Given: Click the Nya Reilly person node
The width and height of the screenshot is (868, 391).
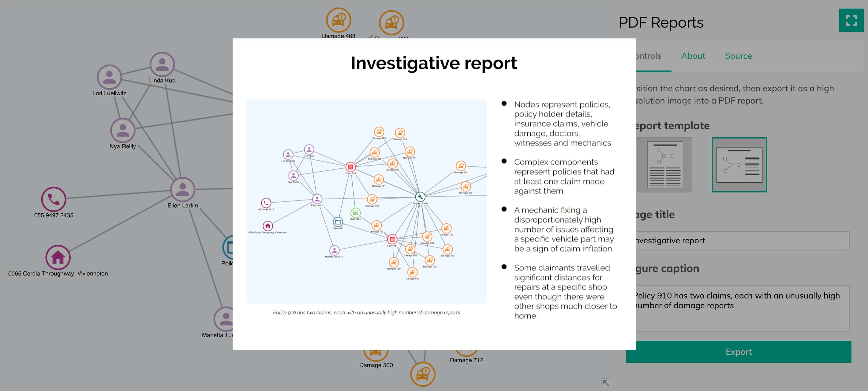Looking at the screenshot, I should coord(123,131).
